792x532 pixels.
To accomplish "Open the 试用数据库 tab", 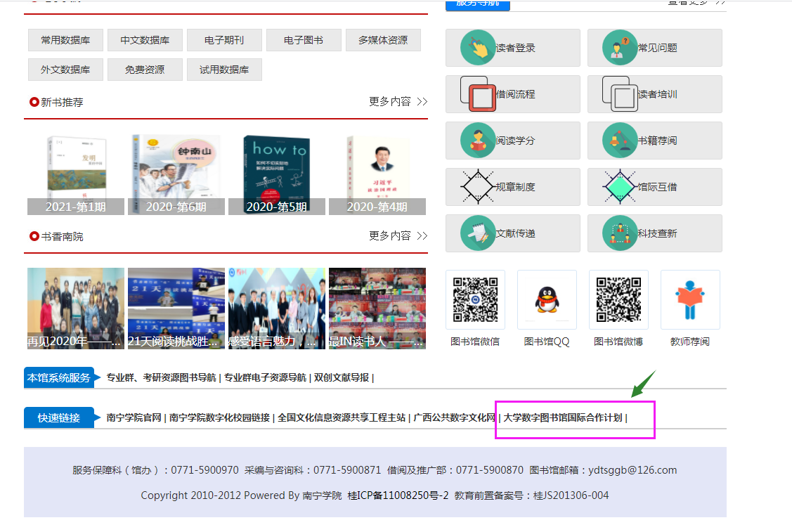I will [x=224, y=70].
